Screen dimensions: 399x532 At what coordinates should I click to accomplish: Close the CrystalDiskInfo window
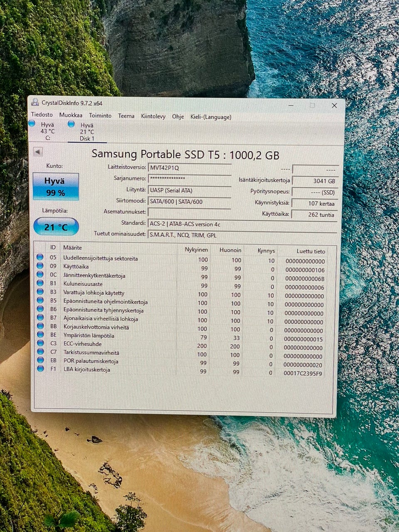click(x=334, y=106)
